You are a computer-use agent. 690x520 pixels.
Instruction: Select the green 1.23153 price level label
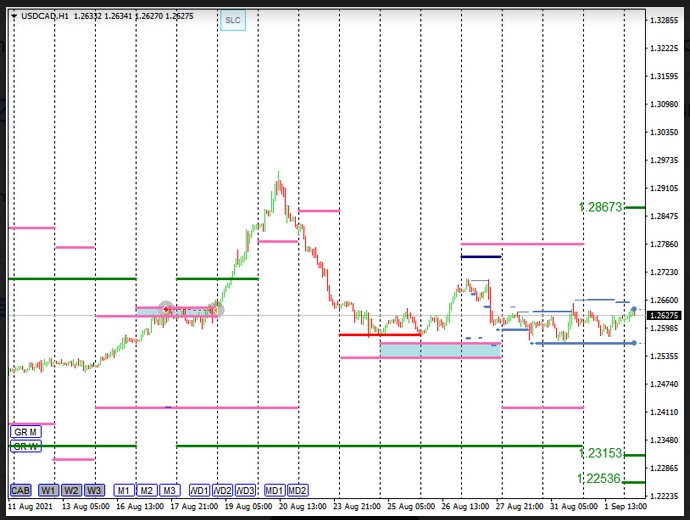point(600,453)
